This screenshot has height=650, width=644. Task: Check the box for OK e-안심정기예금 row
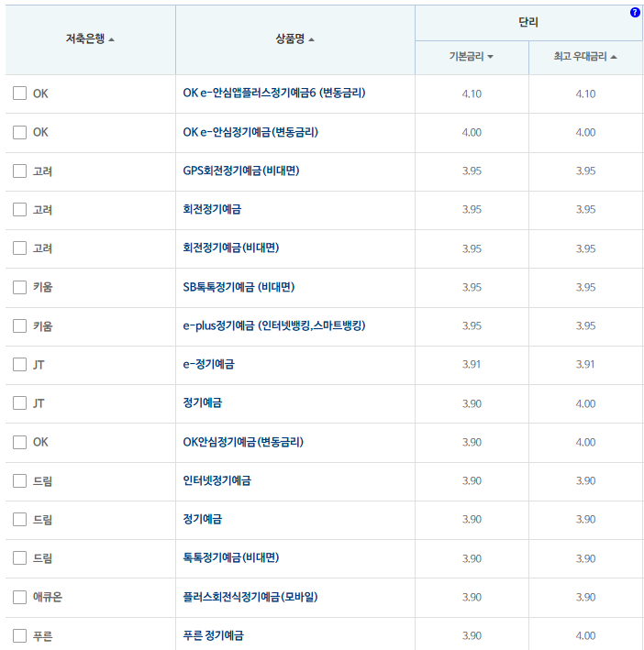(19, 132)
